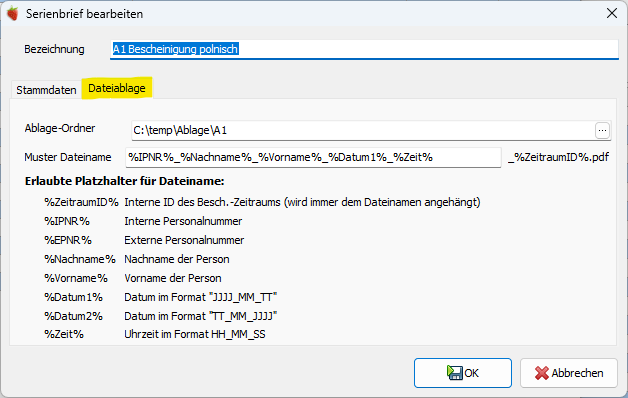Click the %Vorname% placeholder in list
Image resolution: width=628 pixels, height=398 pixels.
[76, 278]
